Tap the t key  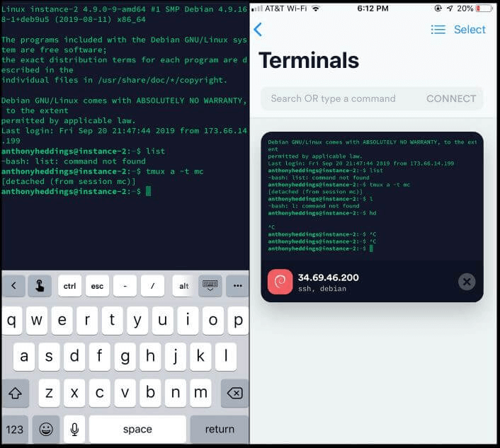tap(112, 320)
